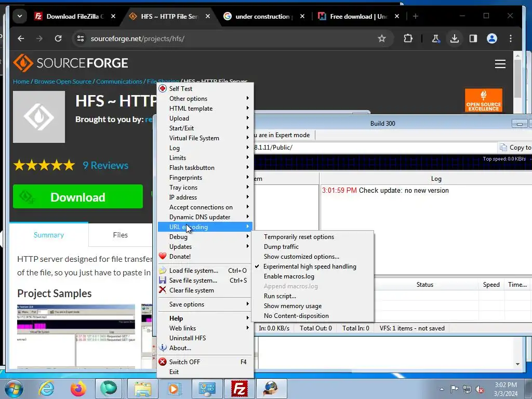Open file explorer folder in taskbar
The image size is (532, 399).
(x=142, y=389)
